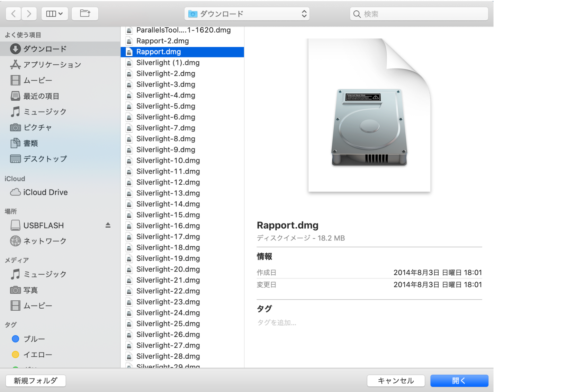Select アプリケーション in the sidebar
This screenshot has height=392, width=566.
(x=52, y=65)
